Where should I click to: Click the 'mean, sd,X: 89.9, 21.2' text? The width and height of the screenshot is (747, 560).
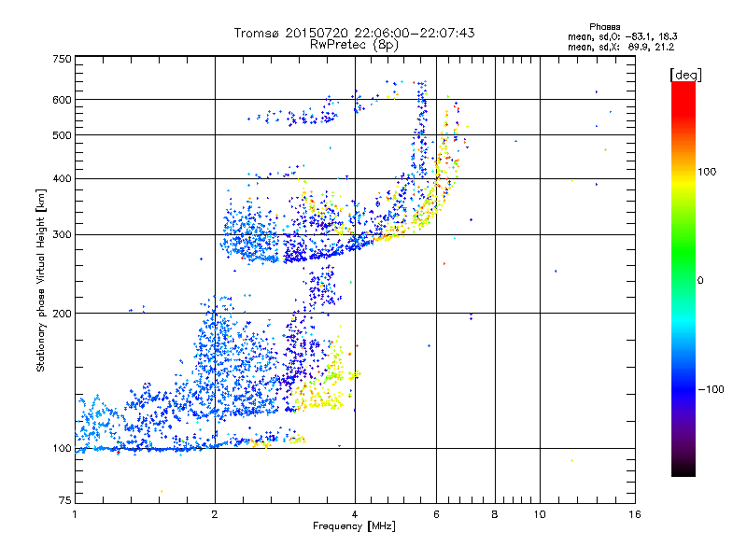(x=621, y=47)
